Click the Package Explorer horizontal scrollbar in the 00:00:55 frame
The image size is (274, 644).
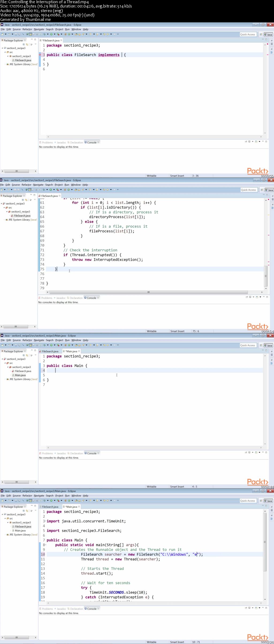click(x=17, y=171)
